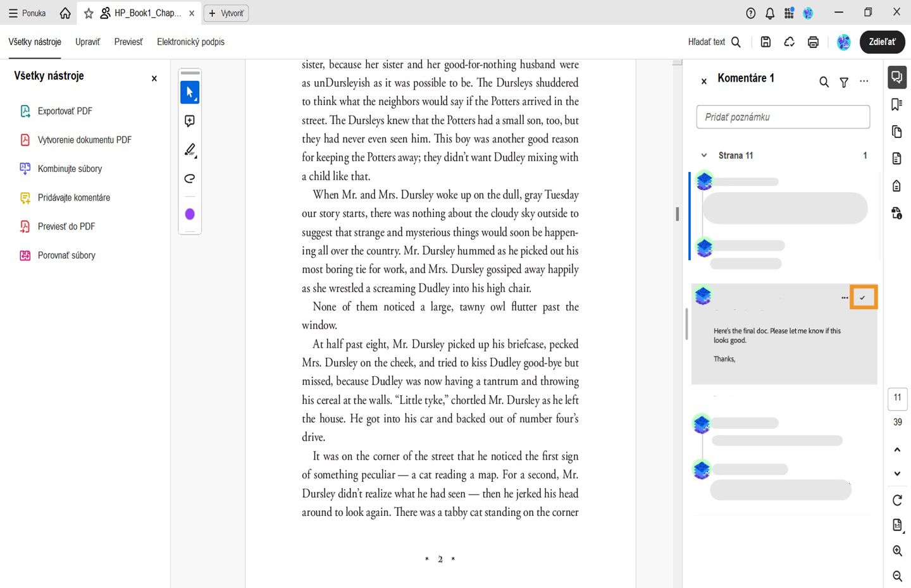911x588 pixels.
Task: Filter the comments list
Action: pyautogui.click(x=844, y=82)
